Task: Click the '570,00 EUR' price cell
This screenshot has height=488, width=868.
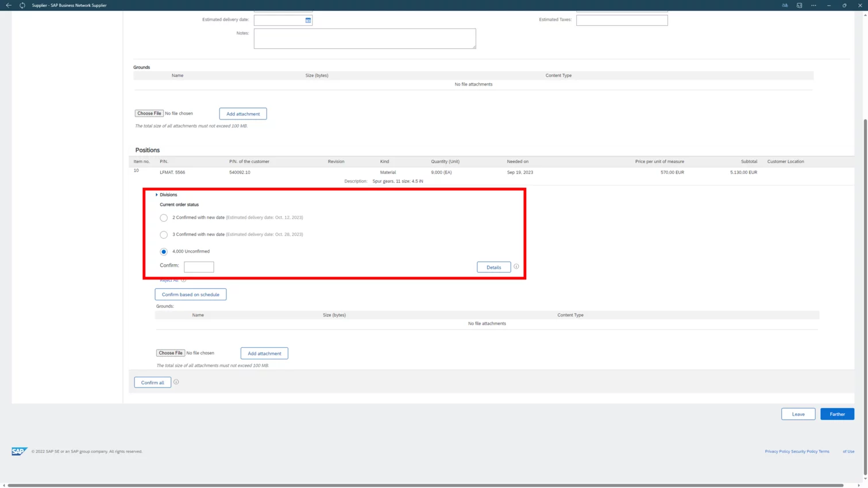Action: [x=672, y=172]
